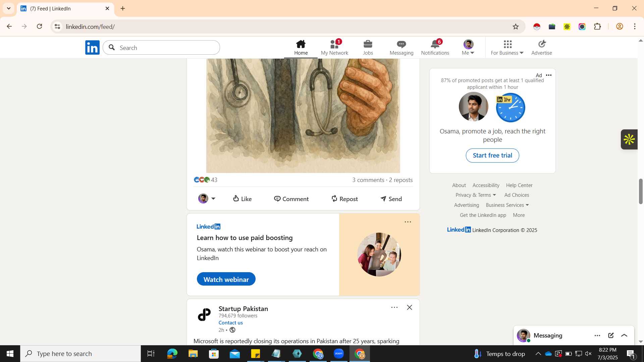Show hidden system tray icons

(x=538, y=354)
